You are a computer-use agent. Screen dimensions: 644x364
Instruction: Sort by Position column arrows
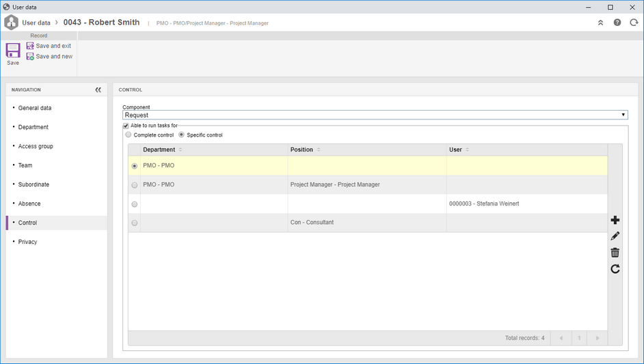(x=319, y=150)
